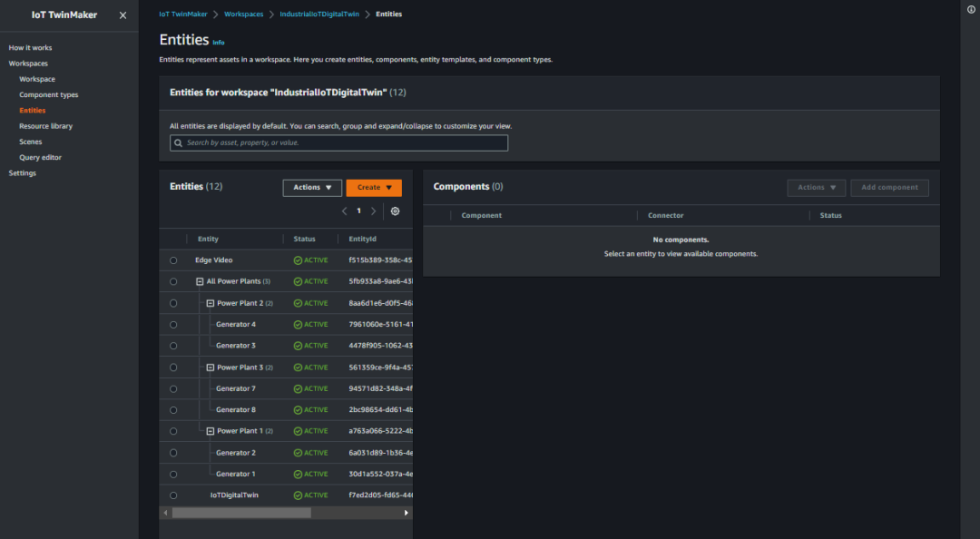The height and width of the screenshot is (539, 980).
Task: Select the Power Plant 2 radio button
Action: (x=173, y=303)
